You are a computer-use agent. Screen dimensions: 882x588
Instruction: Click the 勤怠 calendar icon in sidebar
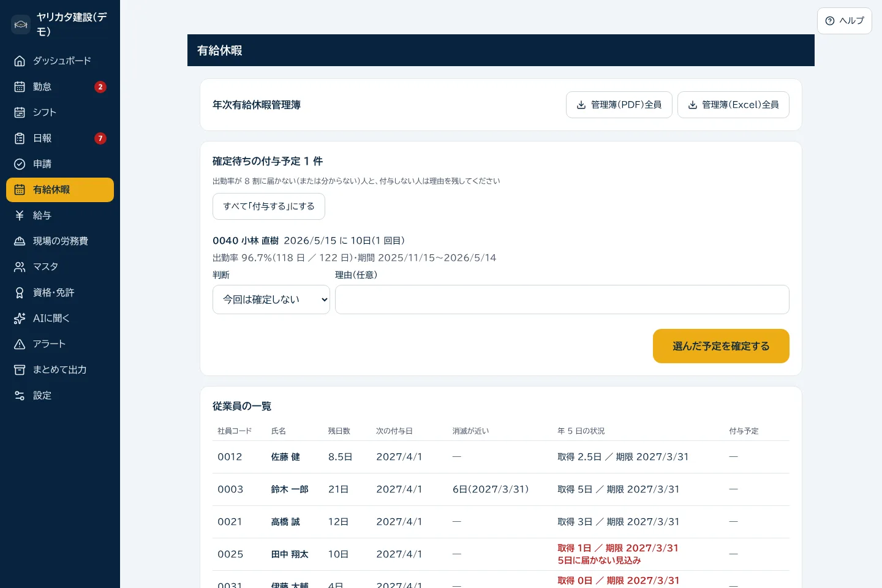click(x=20, y=86)
